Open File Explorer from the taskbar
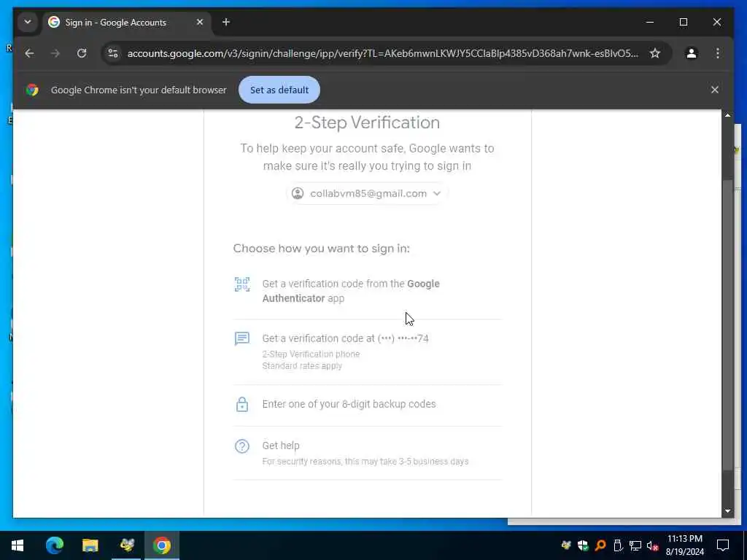Image resolution: width=747 pixels, height=560 pixels. [x=90, y=545]
